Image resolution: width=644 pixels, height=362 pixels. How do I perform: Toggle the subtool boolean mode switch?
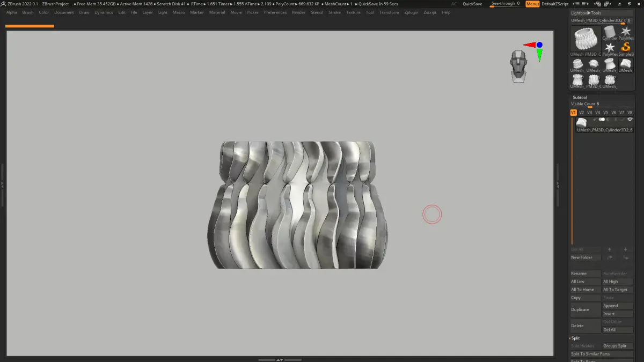coord(602,119)
